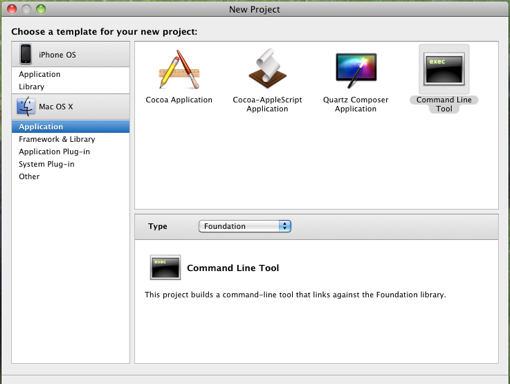The width and height of the screenshot is (510, 384).
Task: Select Library under iPhone OS
Action: point(71,87)
